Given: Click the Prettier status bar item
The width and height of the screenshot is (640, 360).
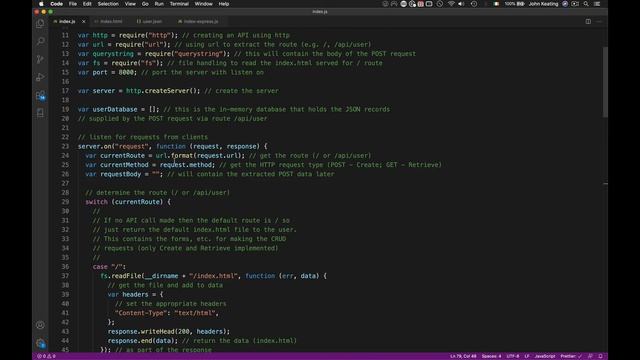Looking at the screenshot, I should 571,356.
